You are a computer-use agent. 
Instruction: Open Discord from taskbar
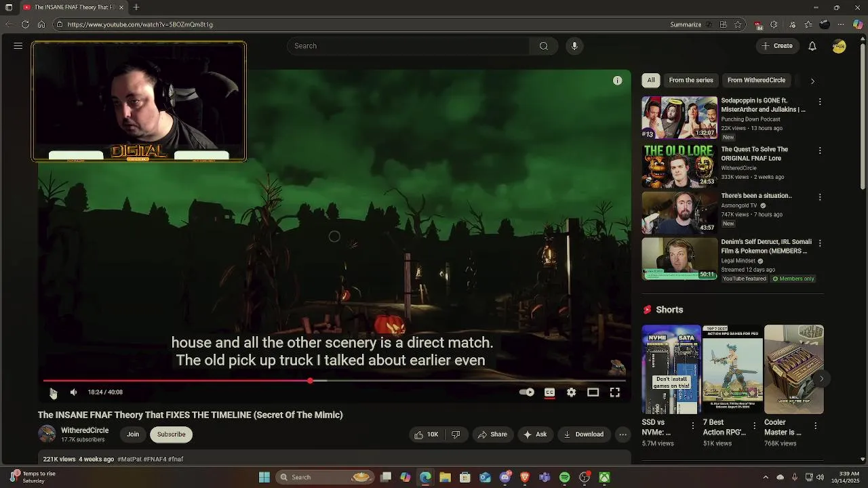pos(505,477)
